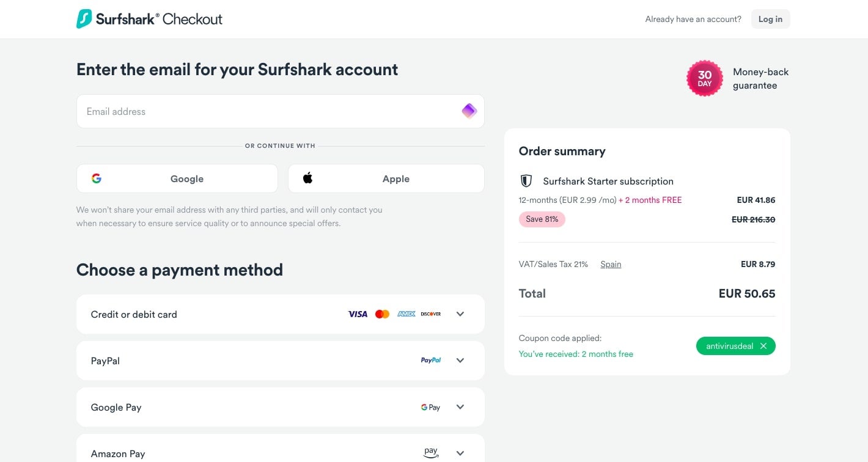Click the American Express logo
Image resolution: width=868 pixels, height=462 pixels.
point(406,314)
